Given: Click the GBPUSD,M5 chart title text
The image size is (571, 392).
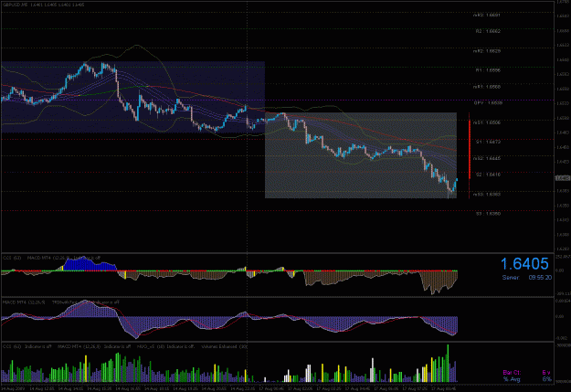Looking at the screenshot, I should click(x=43, y=5).
